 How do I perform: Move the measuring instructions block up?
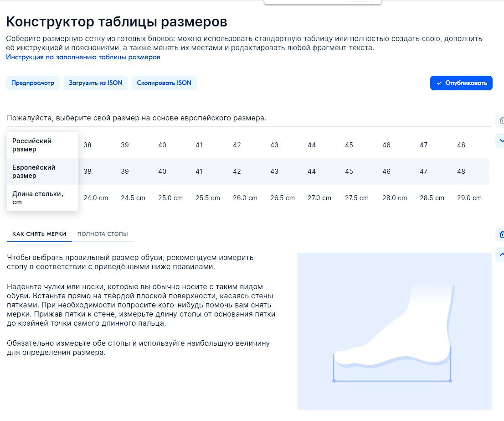pos(501,255)
